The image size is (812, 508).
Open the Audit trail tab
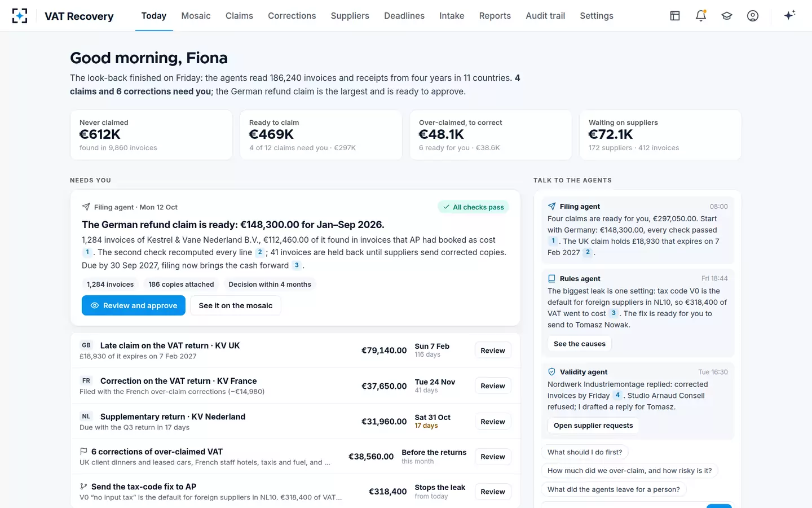coord(545,16)
